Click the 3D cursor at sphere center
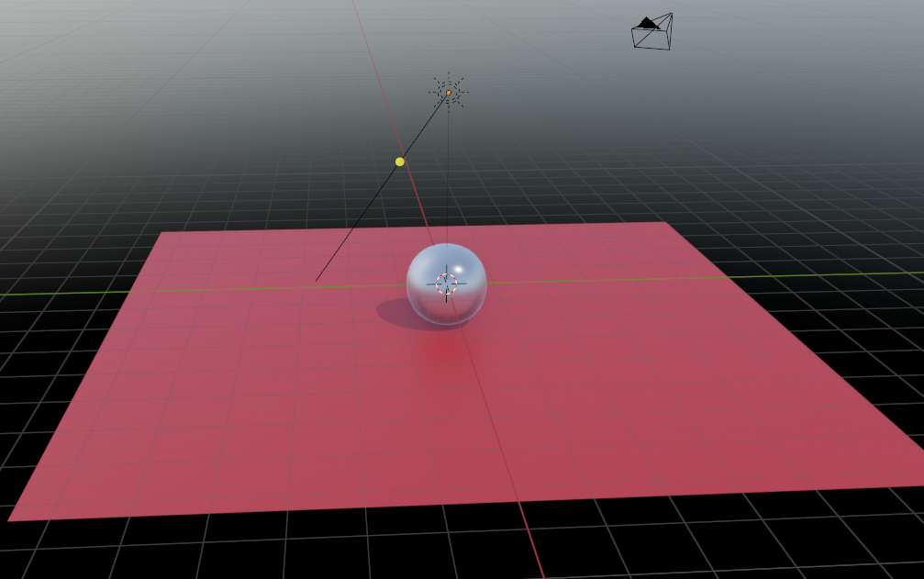Image resolution: width=924 pixels, height=579 pixels. [x=446, y=284]
